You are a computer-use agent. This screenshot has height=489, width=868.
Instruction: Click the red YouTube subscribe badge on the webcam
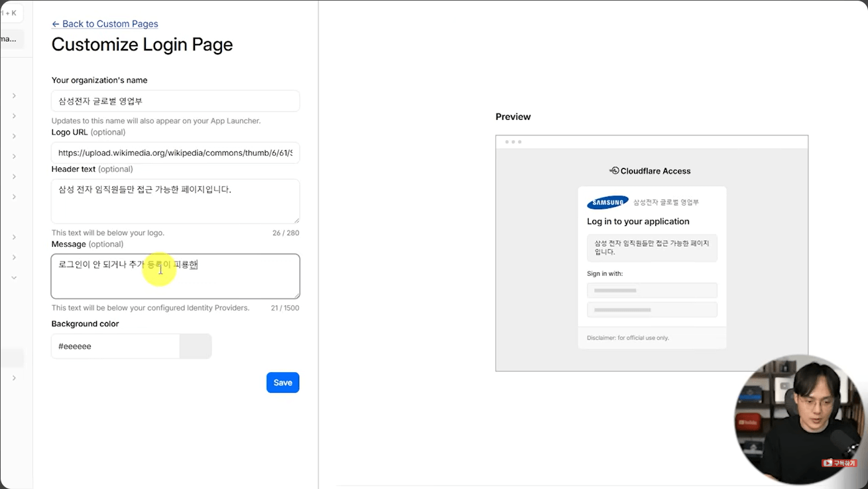click(x=839, y=462)
